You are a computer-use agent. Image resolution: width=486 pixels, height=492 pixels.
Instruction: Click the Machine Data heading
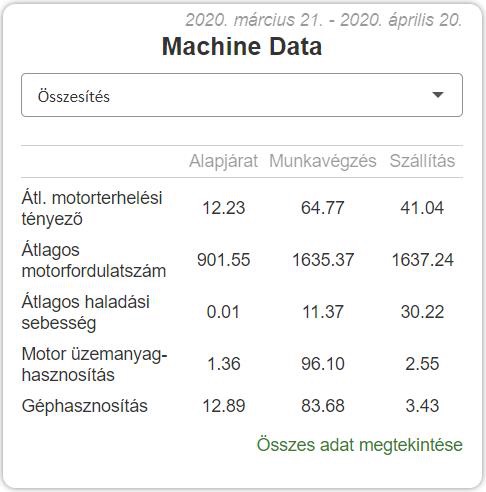242,46
